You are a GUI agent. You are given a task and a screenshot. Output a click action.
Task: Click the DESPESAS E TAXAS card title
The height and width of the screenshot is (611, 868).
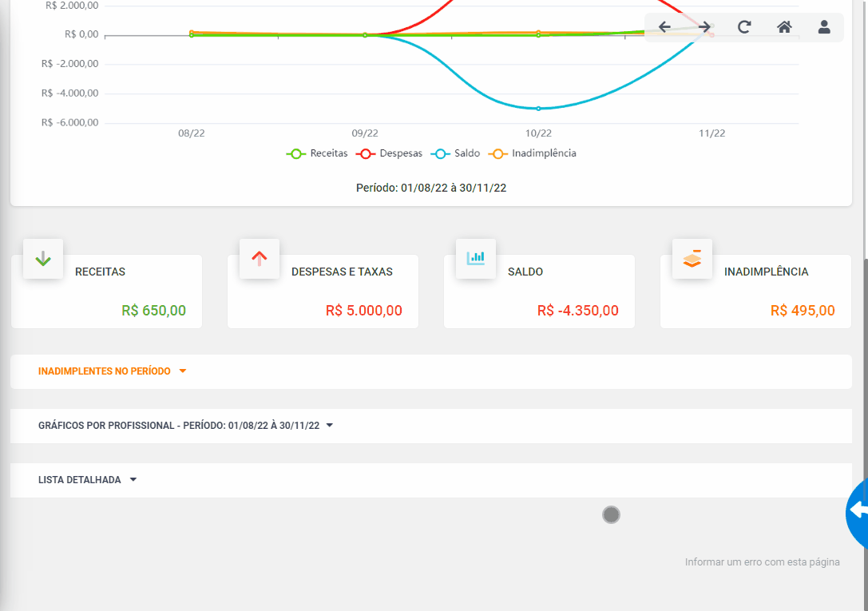pyautogui.click(x=342, y=272)
